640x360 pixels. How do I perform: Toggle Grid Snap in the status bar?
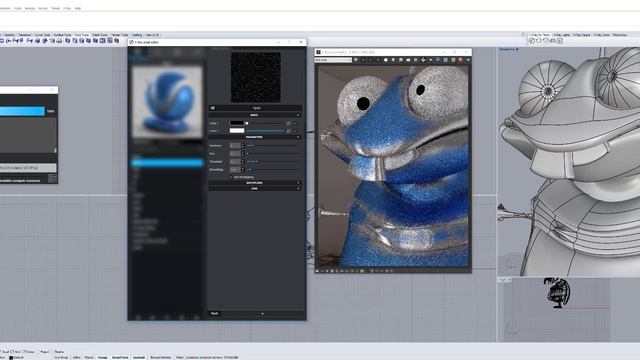[61, 357]
